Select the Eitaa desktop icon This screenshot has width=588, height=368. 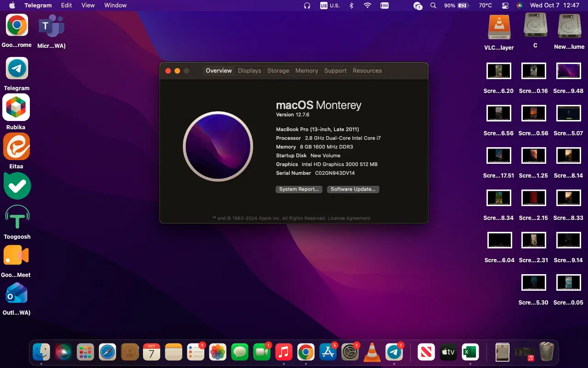pos(17,147)
